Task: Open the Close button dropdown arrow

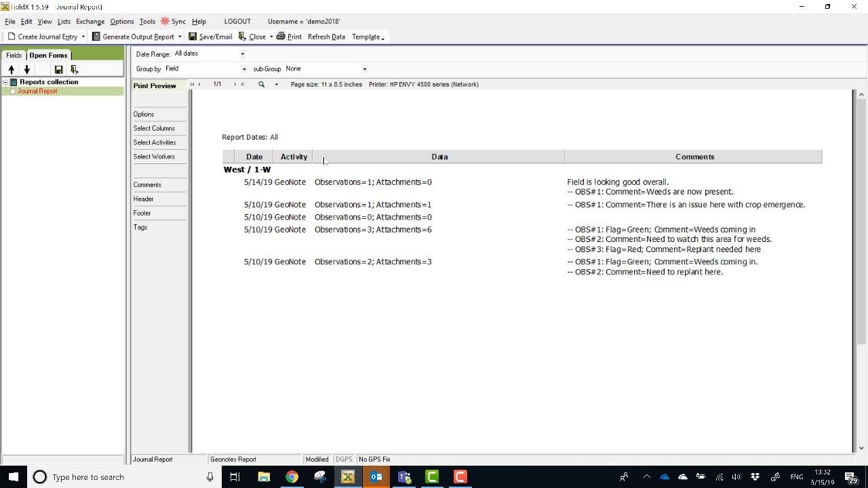Action: click(271, 37)
